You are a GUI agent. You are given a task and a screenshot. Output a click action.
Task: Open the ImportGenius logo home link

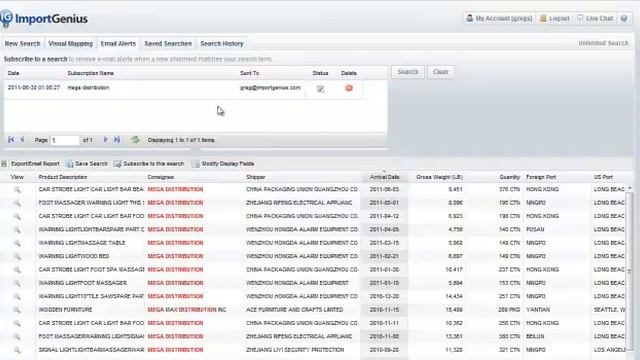[44, 18]
